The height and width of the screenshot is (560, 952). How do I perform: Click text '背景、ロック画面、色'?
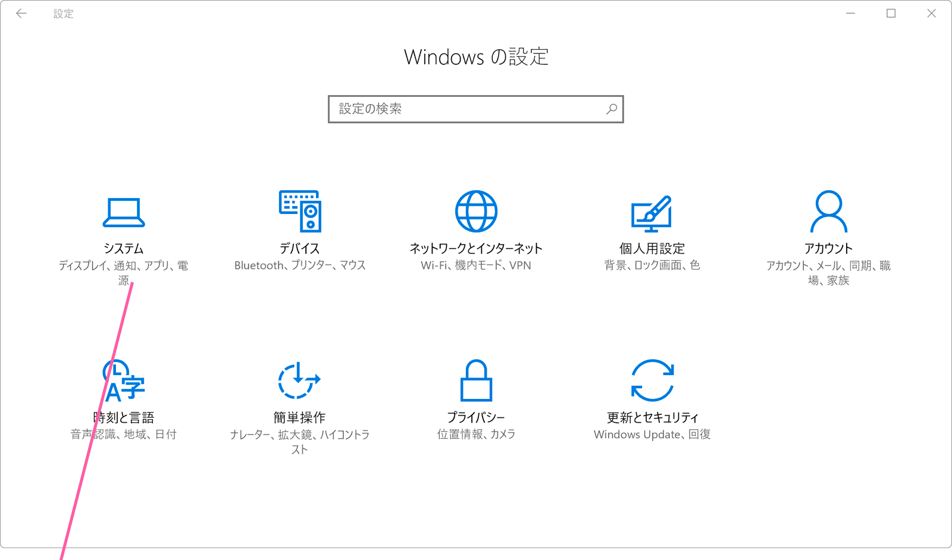click(x=652, y=265)
